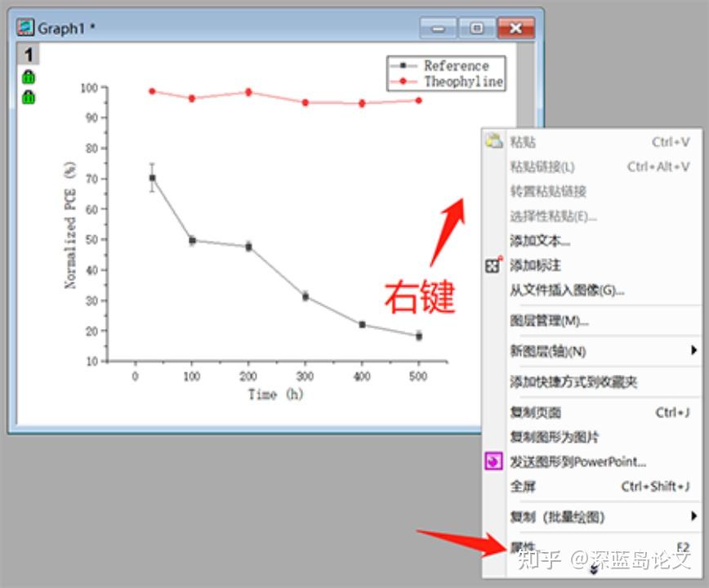The height and width of the screenshot is (588, 709).
Task: Click the Add Annotation icon beside 添加标注
Action: [x=493, y=265]
